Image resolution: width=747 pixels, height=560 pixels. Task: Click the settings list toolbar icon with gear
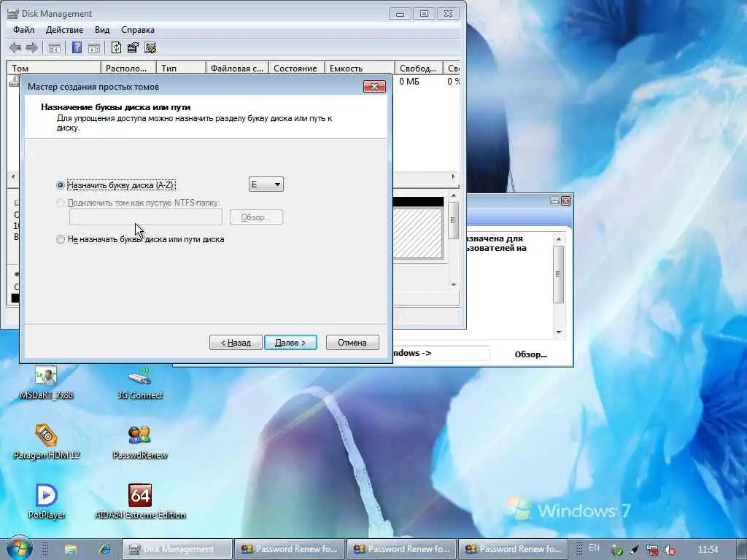tap(150, 47)
